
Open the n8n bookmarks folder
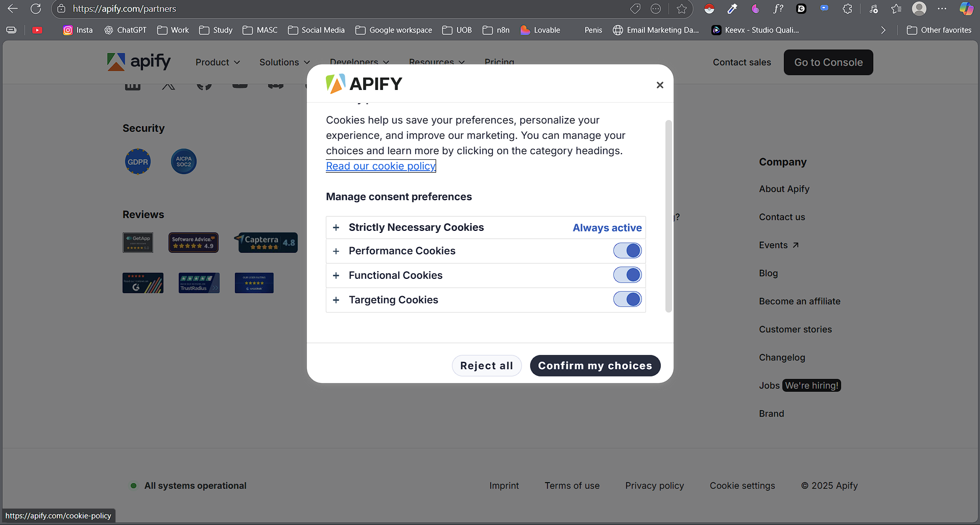click(496, 30)
